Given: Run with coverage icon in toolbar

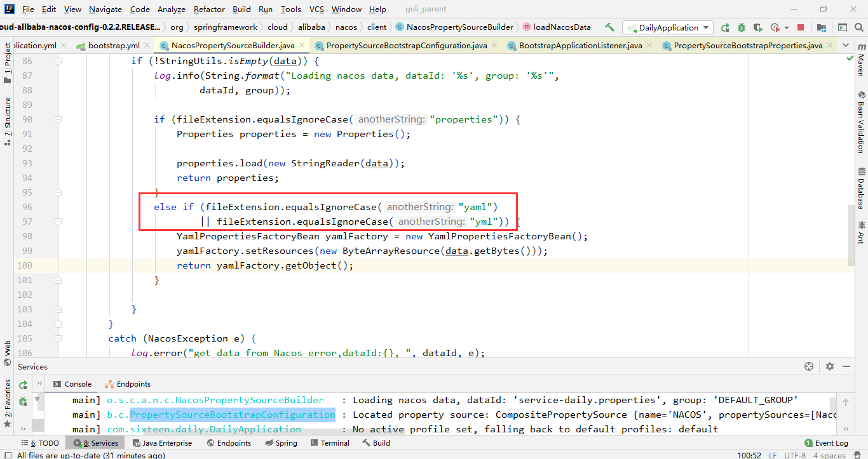Looking at the screenshot, I should 758,27.
